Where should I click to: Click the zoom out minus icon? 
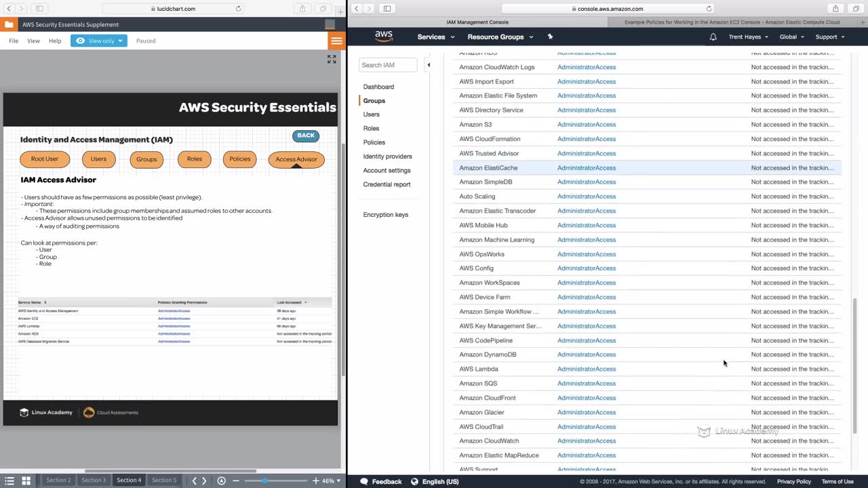point(236,481)
